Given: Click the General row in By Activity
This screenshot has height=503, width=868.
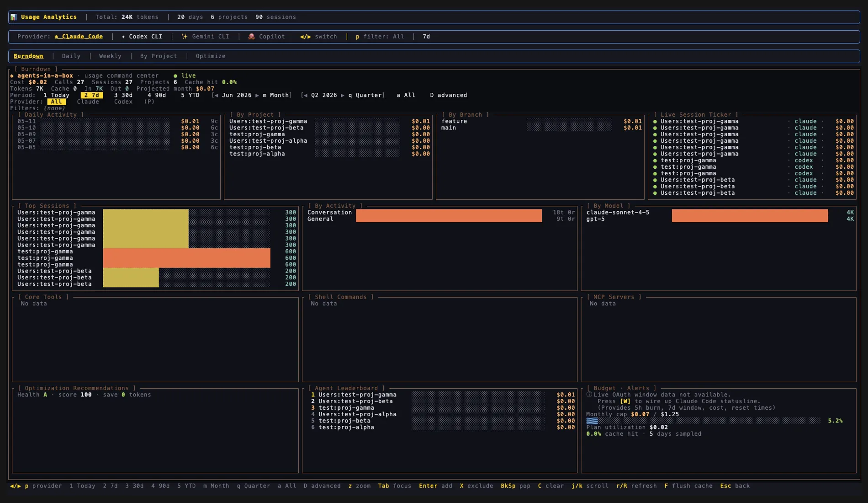Looking at the screenshot, I should 441,219.
